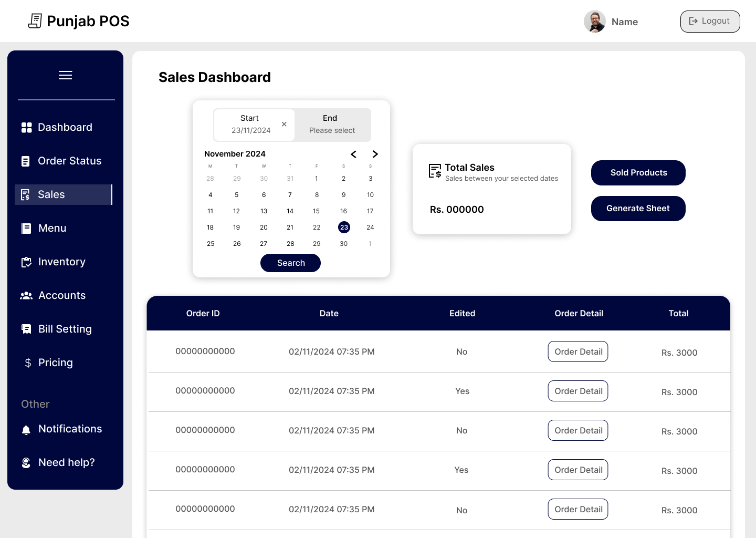Open Order Detail in second table row

coord(578,391)
